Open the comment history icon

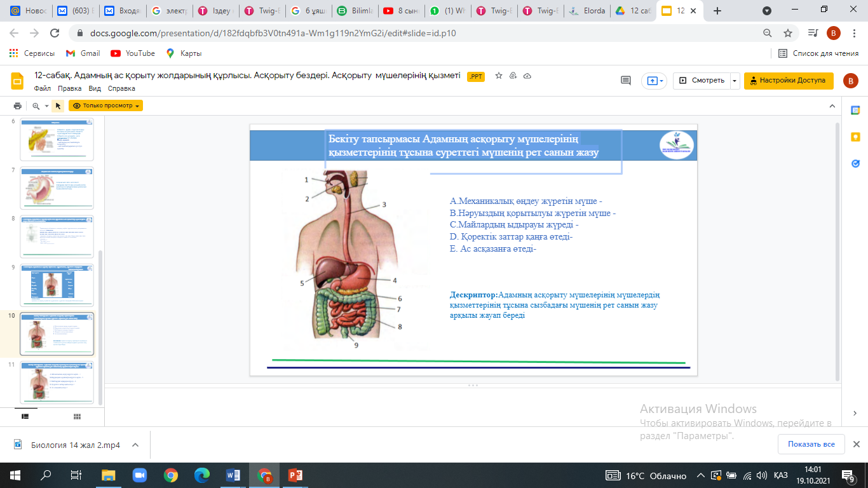tap(626, 81)
